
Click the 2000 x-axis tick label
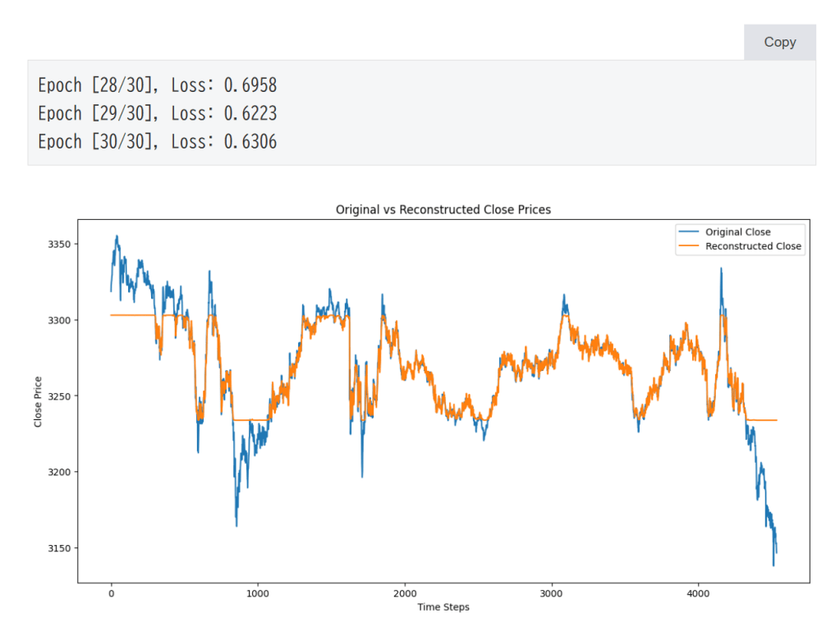point(405,593)
